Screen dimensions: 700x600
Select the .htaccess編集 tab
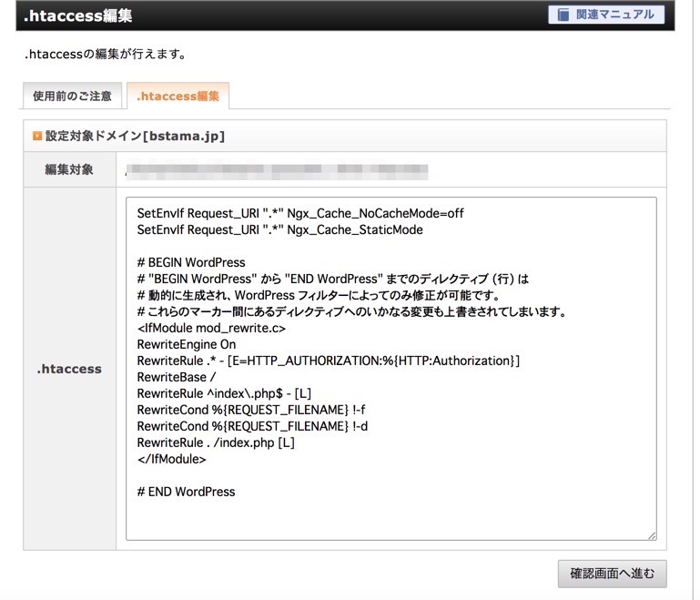click(178, 96)
